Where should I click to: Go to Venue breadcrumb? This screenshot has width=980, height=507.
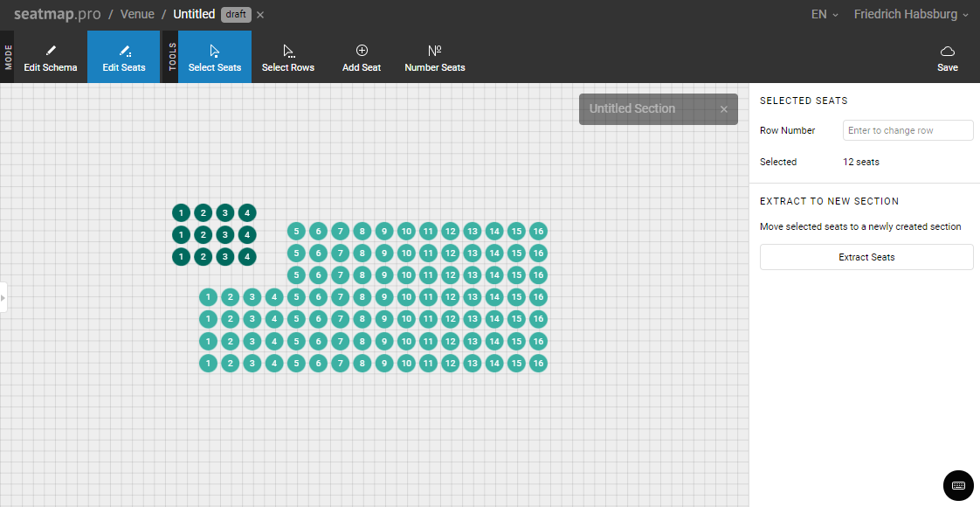point(137,15)
